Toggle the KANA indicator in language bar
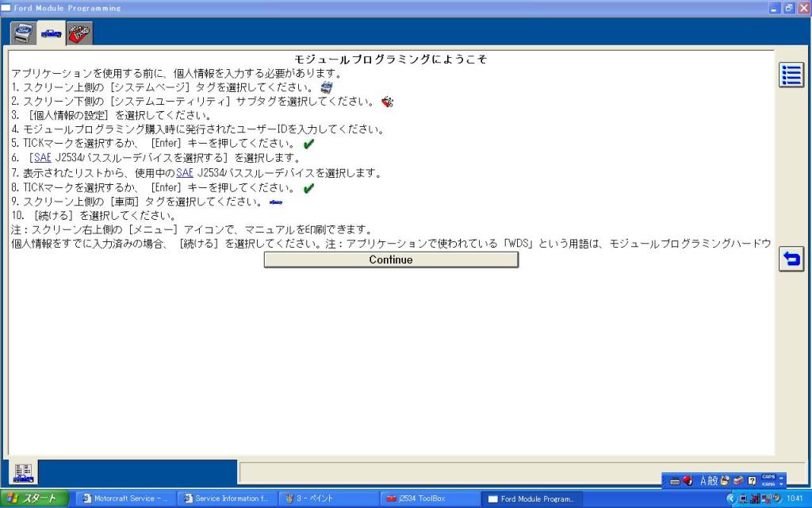This screenshot has width=812, height=508. [768, 484]
